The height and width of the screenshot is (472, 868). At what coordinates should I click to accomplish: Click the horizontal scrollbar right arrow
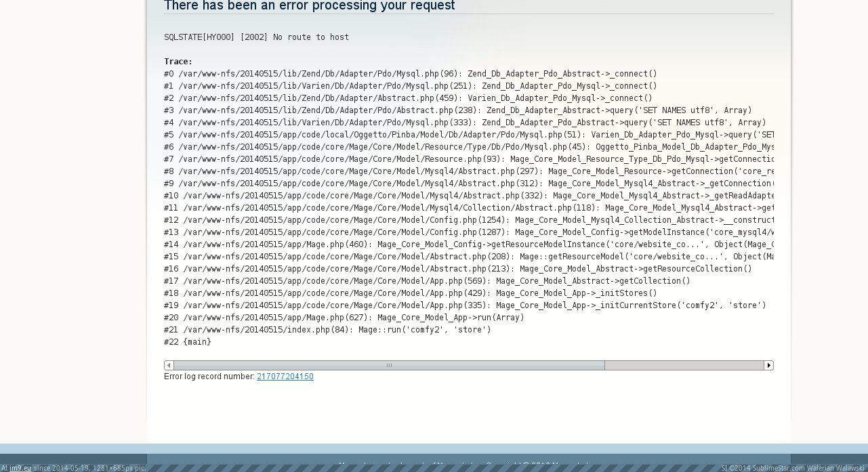(x=768, y=365)
